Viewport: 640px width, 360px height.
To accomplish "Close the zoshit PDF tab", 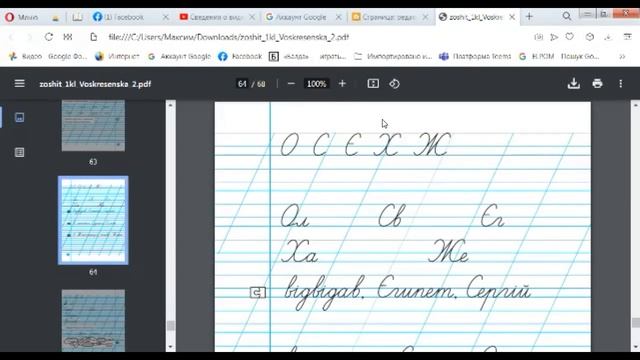I will (512, 17).
